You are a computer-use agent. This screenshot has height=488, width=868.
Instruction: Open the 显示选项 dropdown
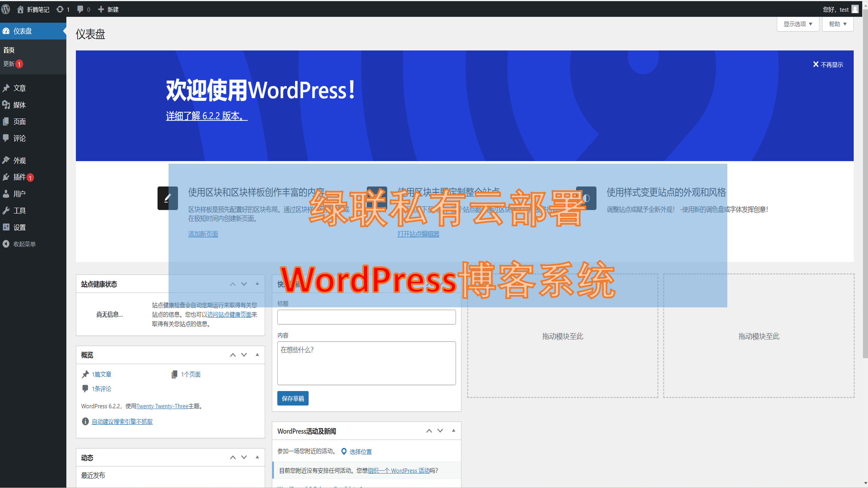pos(798,24)
